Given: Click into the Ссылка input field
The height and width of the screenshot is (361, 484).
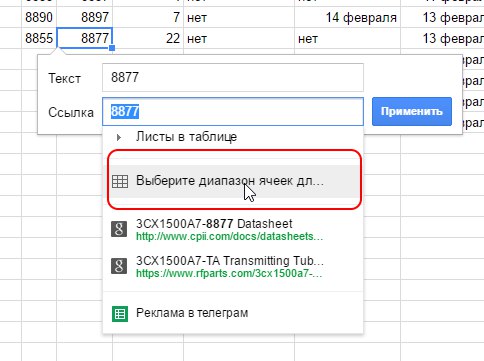Looking at the screenshot, I should [233, 111].
